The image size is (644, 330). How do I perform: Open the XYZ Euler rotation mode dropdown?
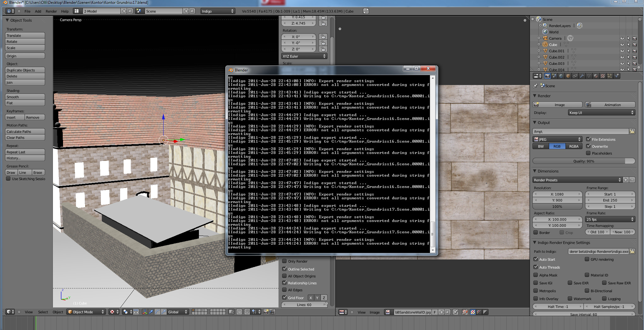tap(304, 56)
